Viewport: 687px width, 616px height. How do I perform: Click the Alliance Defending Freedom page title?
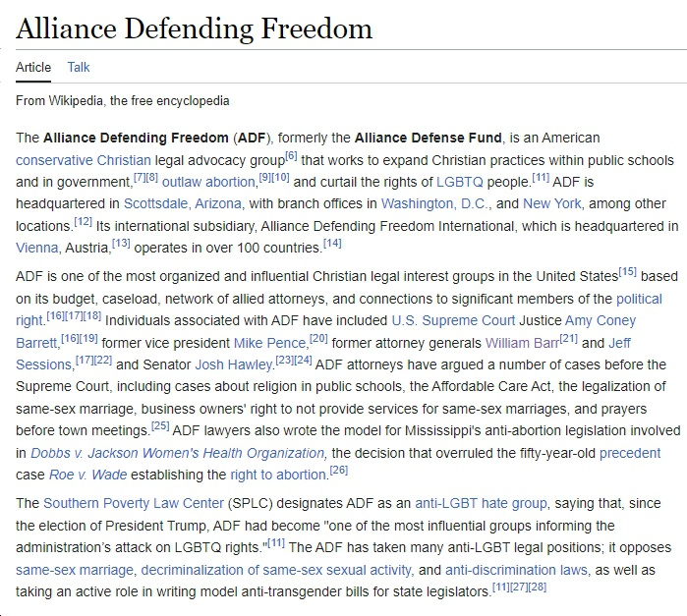click(x=194, y=28)
